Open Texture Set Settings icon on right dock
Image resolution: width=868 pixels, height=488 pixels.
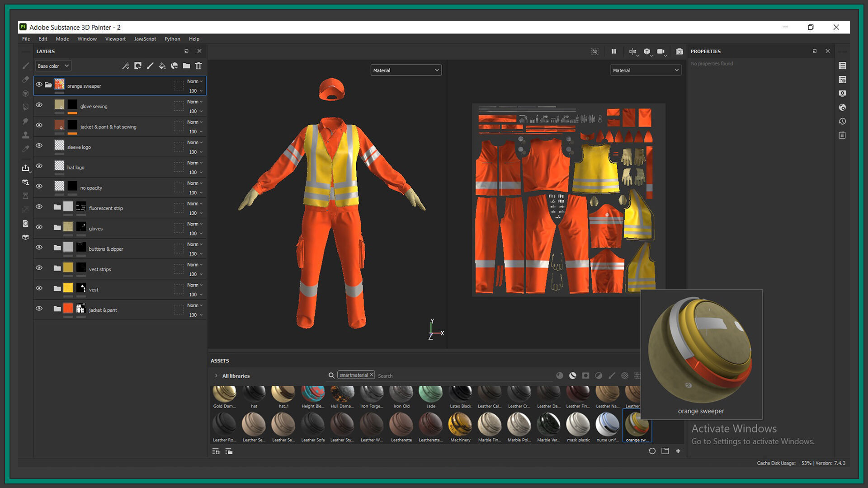click(842, 80)
